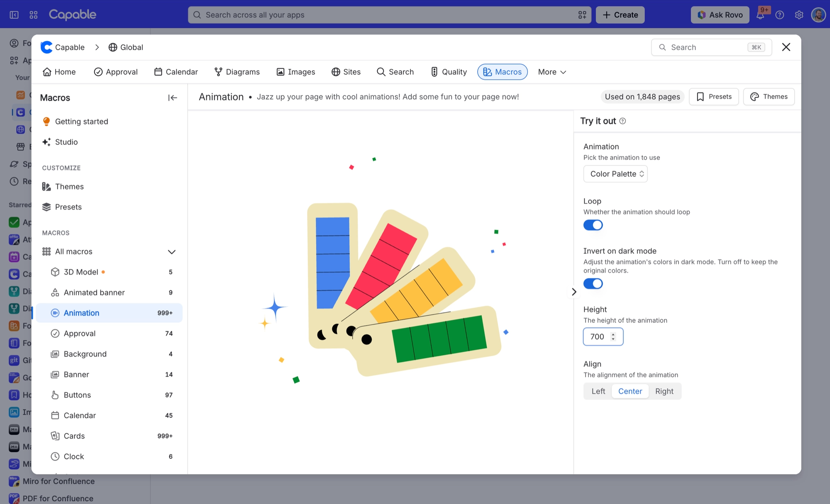The height and width of the screenshot is (504, 830).
Task: Toggle the Loop switch
Action: (x=593, y=225)
